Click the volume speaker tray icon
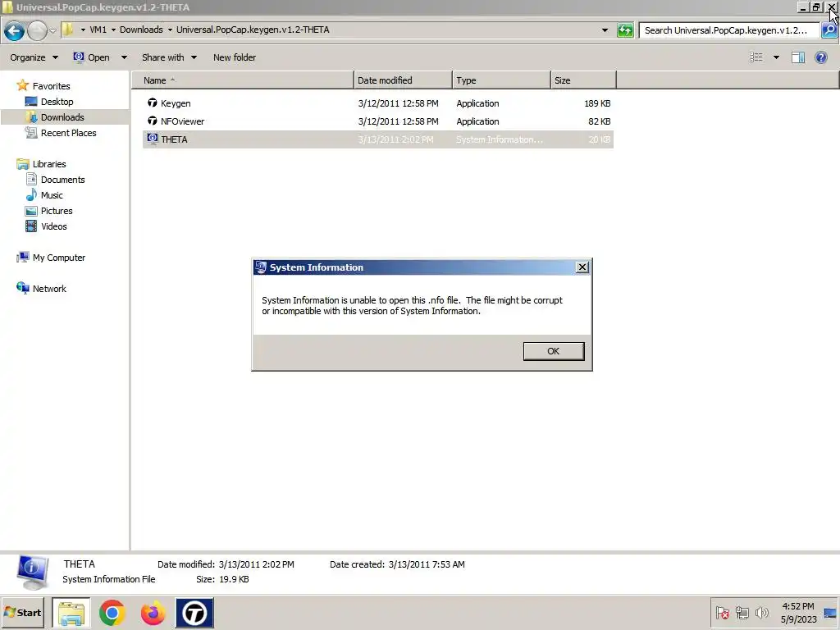Viewport: 840px width, 630px height. (761, 612)
